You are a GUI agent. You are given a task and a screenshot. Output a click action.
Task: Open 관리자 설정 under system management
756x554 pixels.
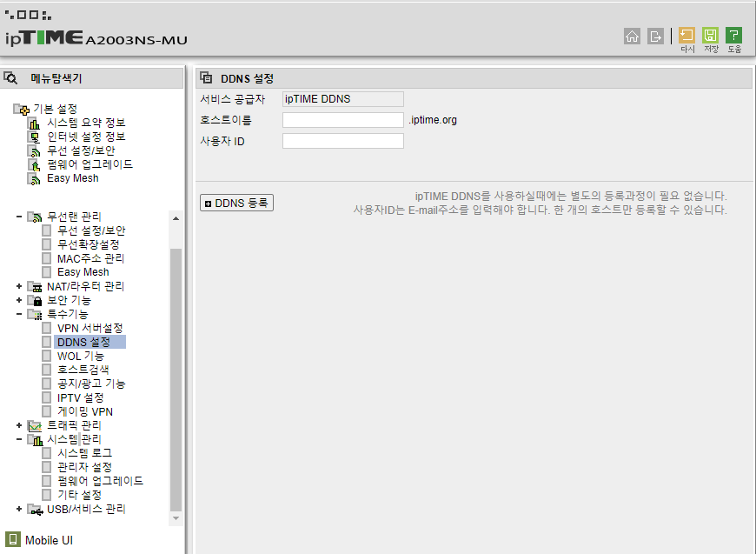pyautogui.click(x=84, y=467)
